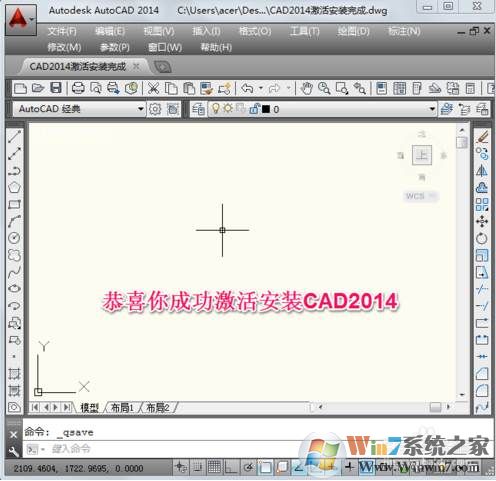
Task: Click the 上 face of the ViewCube
Action: [422, 155]
